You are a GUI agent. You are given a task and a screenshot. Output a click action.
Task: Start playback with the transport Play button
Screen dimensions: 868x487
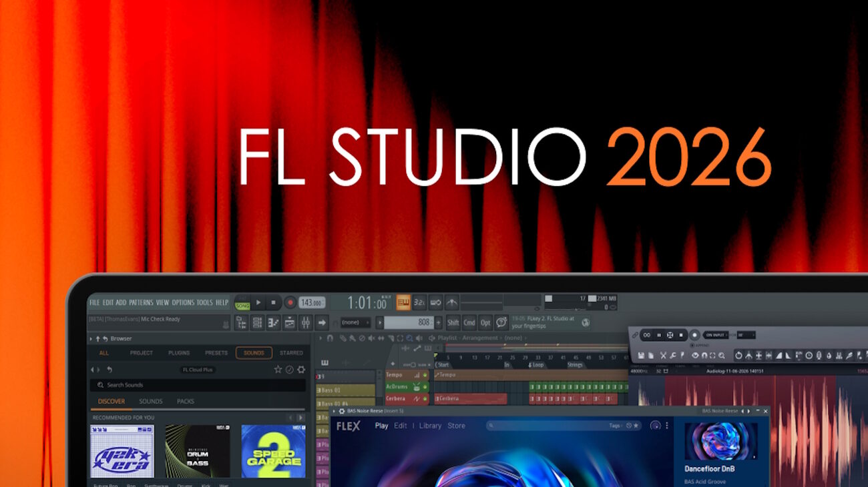point(259,303)
